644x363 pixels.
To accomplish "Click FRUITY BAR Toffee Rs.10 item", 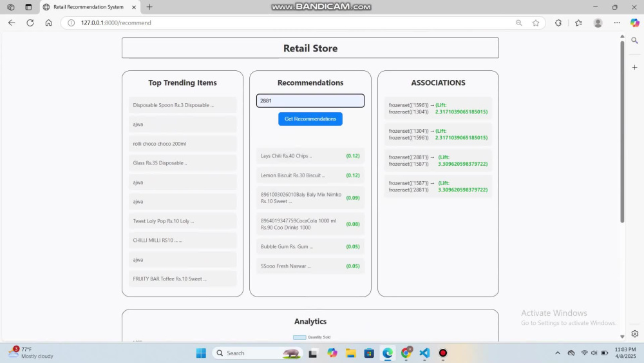I will point(182,279).
